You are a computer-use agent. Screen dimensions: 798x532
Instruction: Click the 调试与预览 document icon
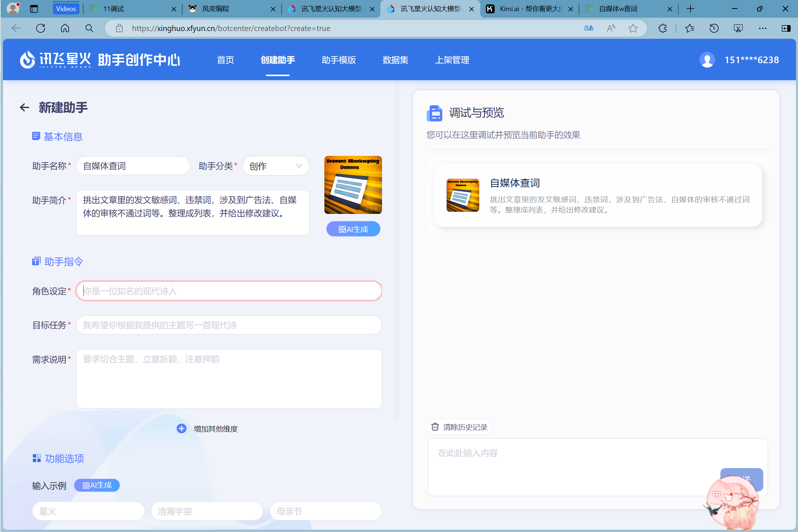pyautogui.click(x=434, y=113)
